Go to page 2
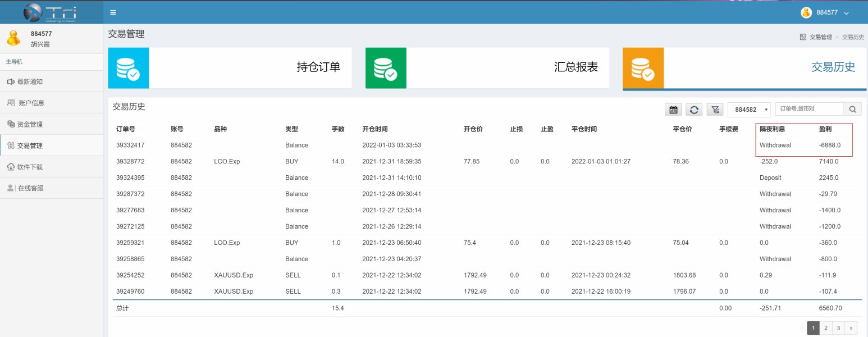 (825, 328)
